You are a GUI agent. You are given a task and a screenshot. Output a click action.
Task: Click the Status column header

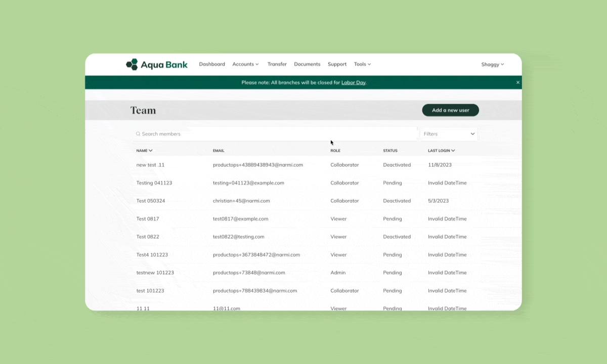coord(390,151)
